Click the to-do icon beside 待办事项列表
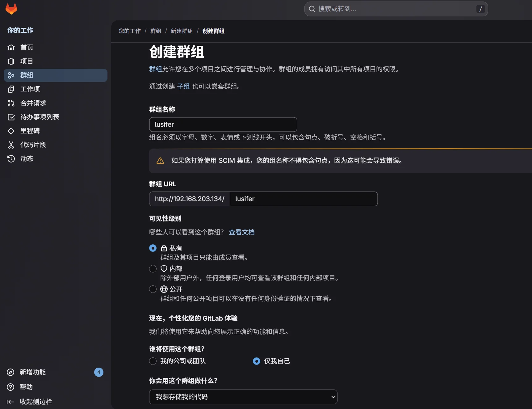Viewport: 532px width, 409px height. pyautogui.click(x=11, y=117)
